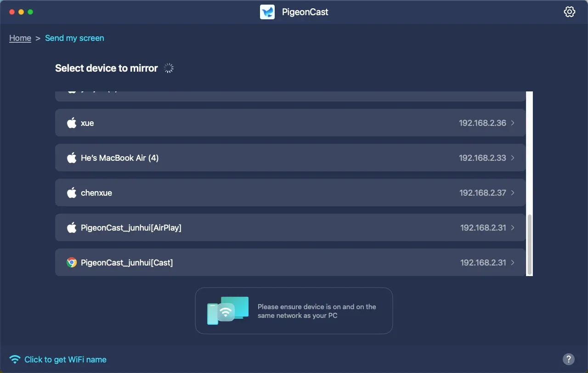Image resolution: width=588 pixels, height=373 pixels.
Task: Mirror to PigeonCast_junhui[AirPlay]
Action: click(290, 227)
